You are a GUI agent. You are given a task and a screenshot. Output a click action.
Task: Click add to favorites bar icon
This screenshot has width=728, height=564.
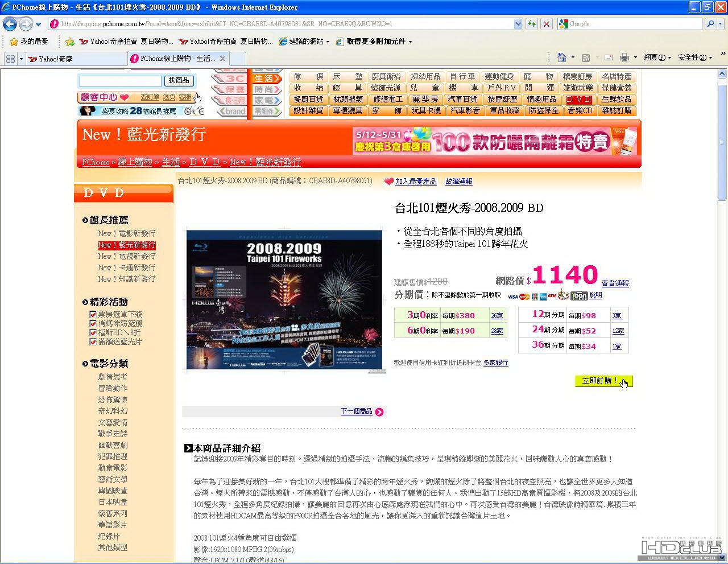69,42
